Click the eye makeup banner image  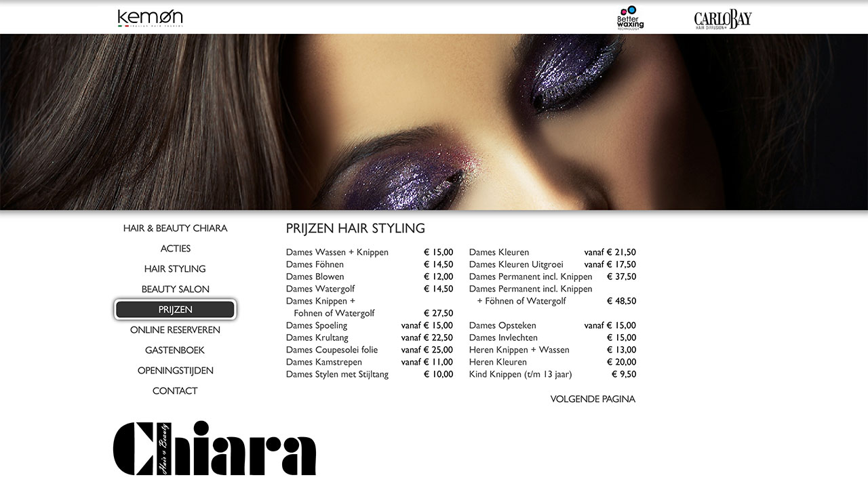click(x=434, y=122)
